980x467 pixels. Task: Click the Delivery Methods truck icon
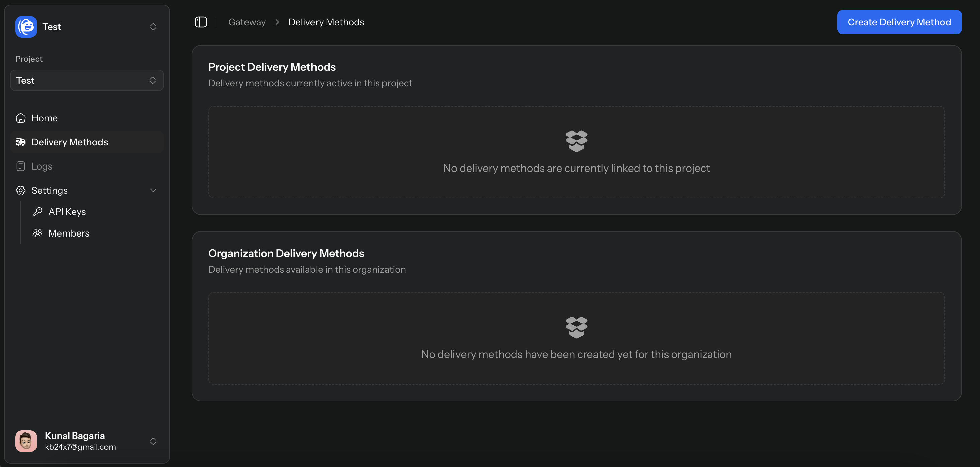click(20, 142)
